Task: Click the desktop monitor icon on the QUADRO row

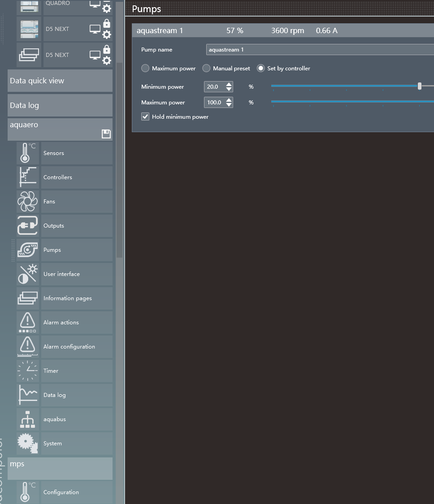Action: 95,4
